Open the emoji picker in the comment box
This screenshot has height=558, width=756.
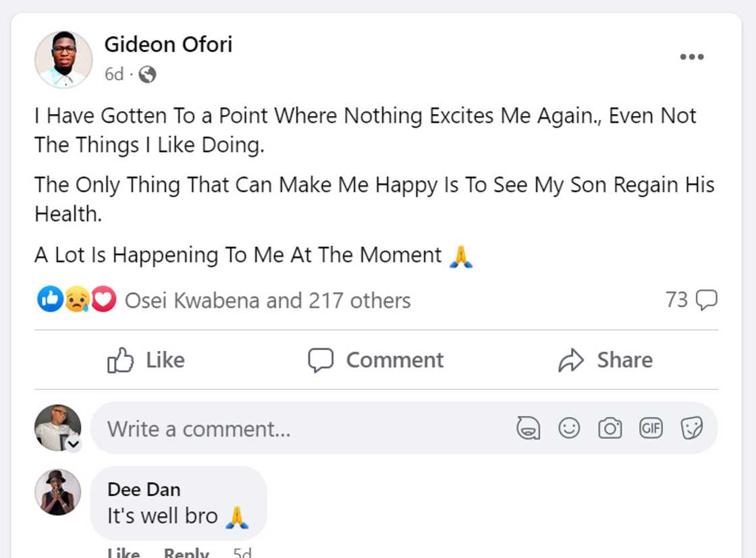click(x=569, y=428)
